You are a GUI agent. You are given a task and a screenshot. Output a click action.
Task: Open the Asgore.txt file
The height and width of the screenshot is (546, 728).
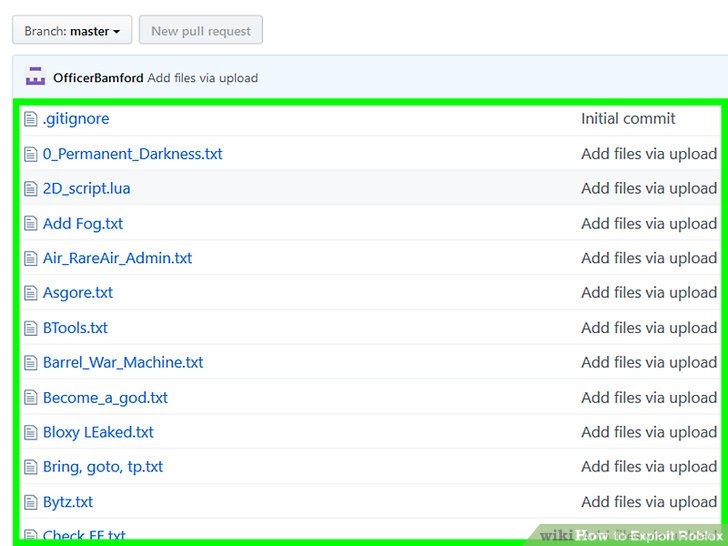pos(78,293)
